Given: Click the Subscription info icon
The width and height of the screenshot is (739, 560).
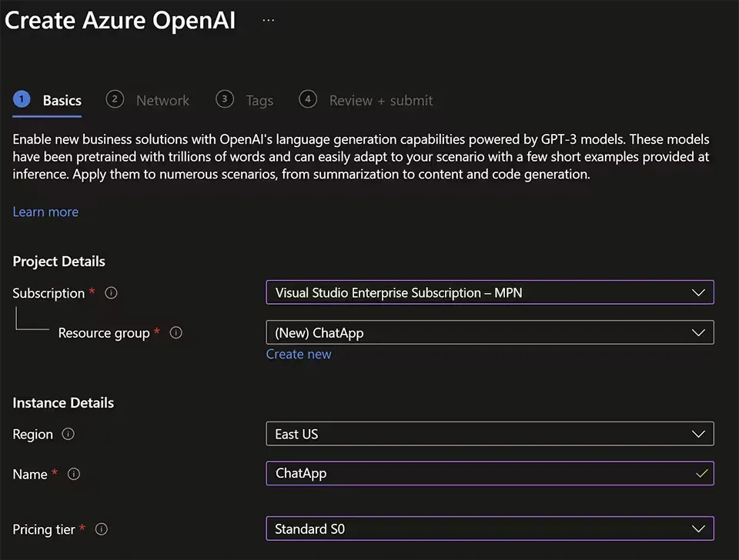Looking at the screenshot, I should [x=110, y=293].
